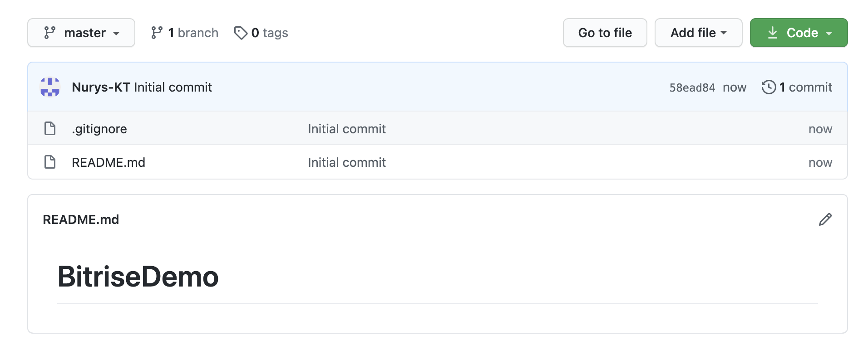This screenshot has width=868, height=350.
Task: Edit README with the pencil icon
Action: click(825, 219)
